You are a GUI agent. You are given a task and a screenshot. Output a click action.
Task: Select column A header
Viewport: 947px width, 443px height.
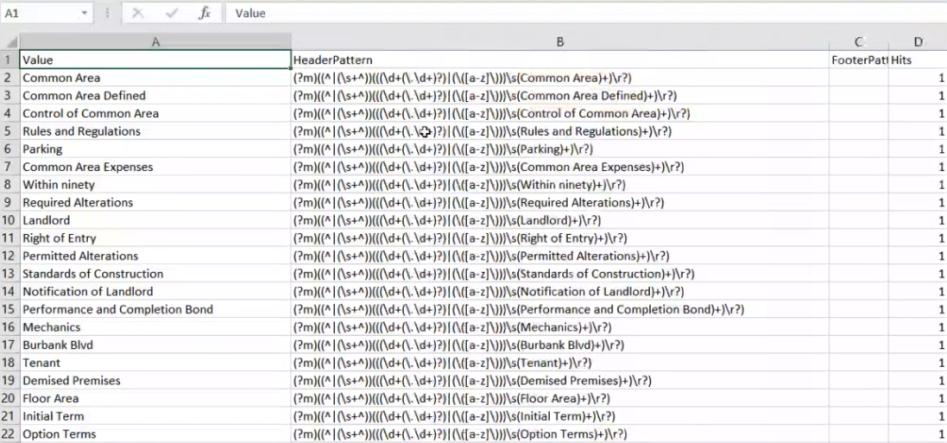click(x=154, y=42)
